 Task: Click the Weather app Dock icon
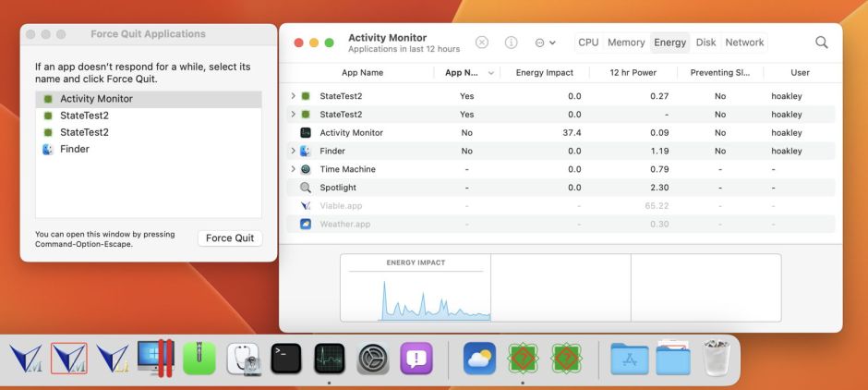pos(479,359)
